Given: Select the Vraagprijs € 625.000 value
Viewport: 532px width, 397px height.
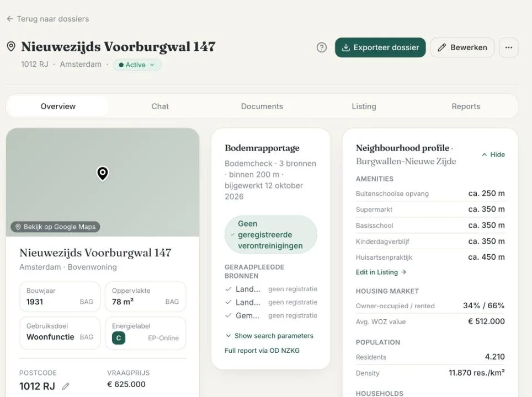Looking at the screenshot, I should tap(126, 384).
